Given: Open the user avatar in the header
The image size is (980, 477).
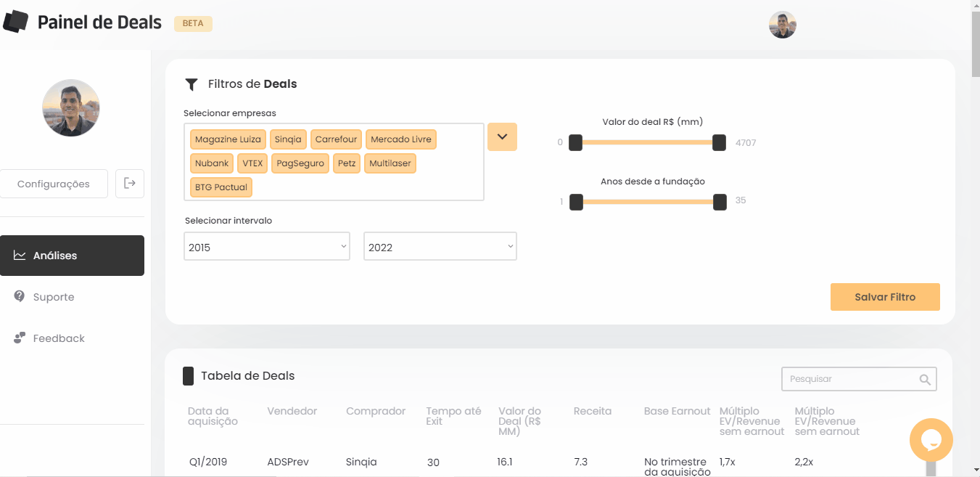Looking at the screenshot, I should (783, 25).
